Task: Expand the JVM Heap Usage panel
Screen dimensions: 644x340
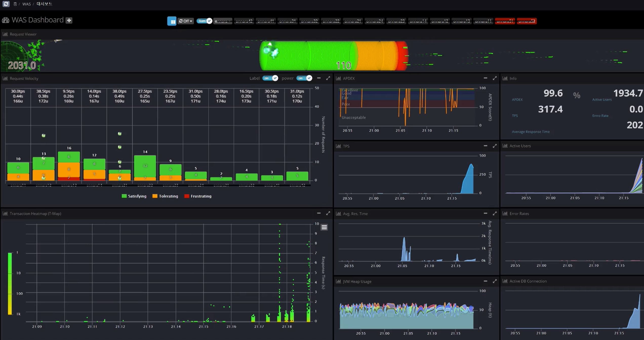Action: [495, 281]
